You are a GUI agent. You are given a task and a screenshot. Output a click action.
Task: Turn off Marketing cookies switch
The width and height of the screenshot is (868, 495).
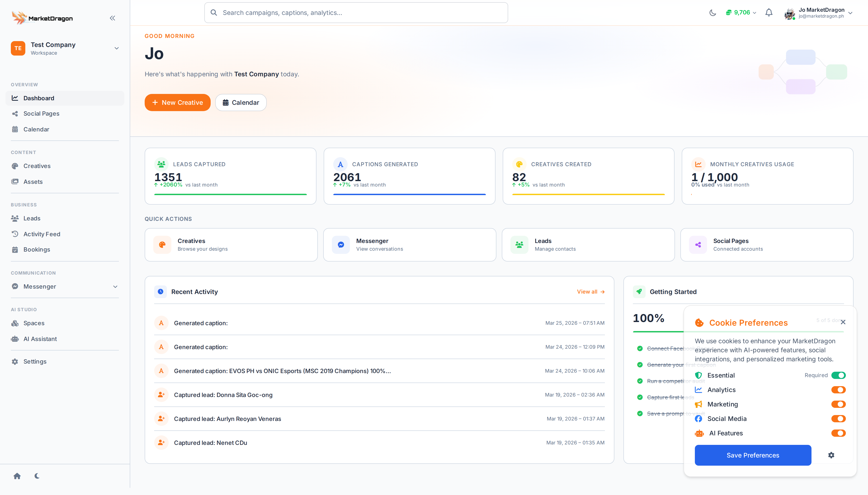click(838, 404)
